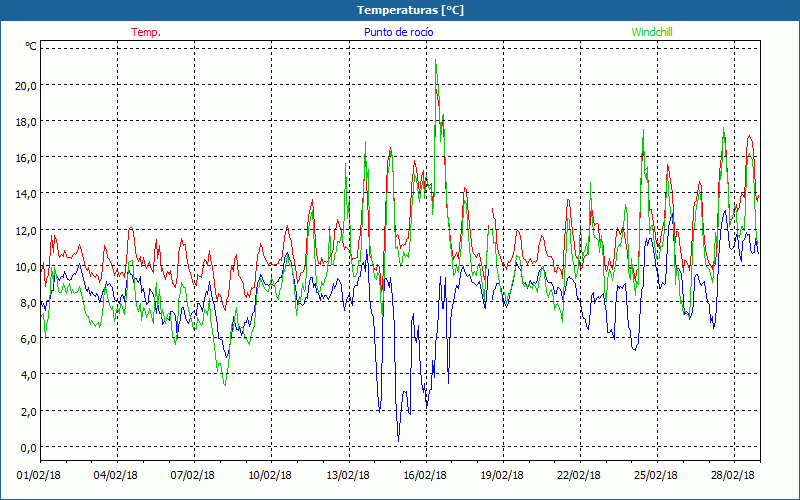Select the green 'Windchill' legend label

click(652, 32)
